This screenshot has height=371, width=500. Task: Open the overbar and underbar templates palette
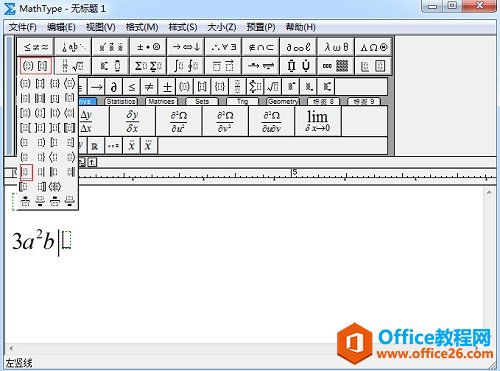tap(223, 66)
